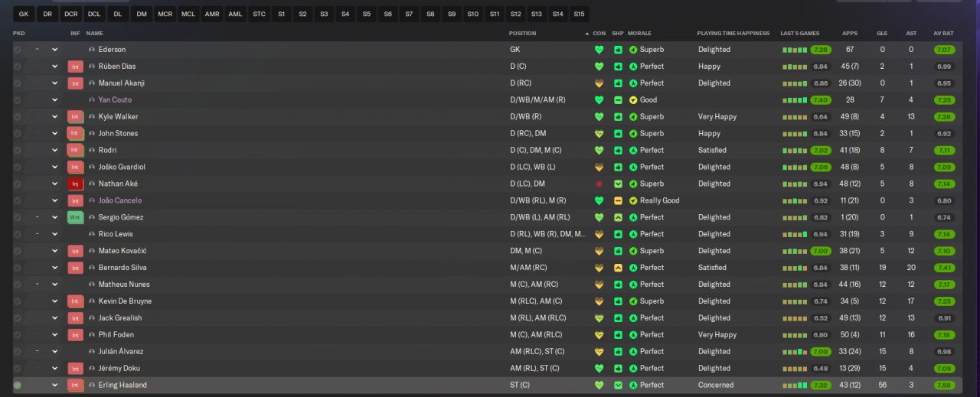Toggle the picked checkbox for Bernardo Silva

pos(18,268)
